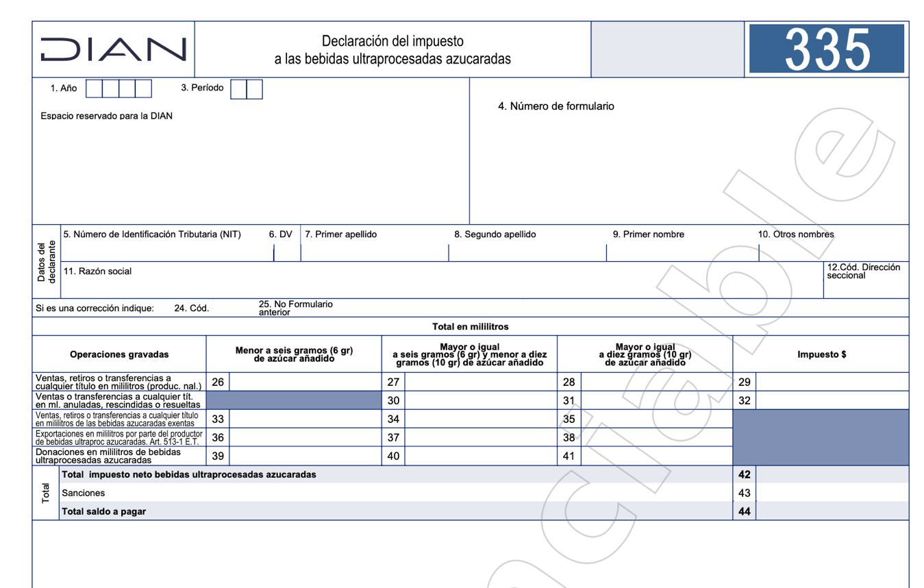The image size is (924, 588).
Task: Click the last digit box of Año
Action: [143, 89]
